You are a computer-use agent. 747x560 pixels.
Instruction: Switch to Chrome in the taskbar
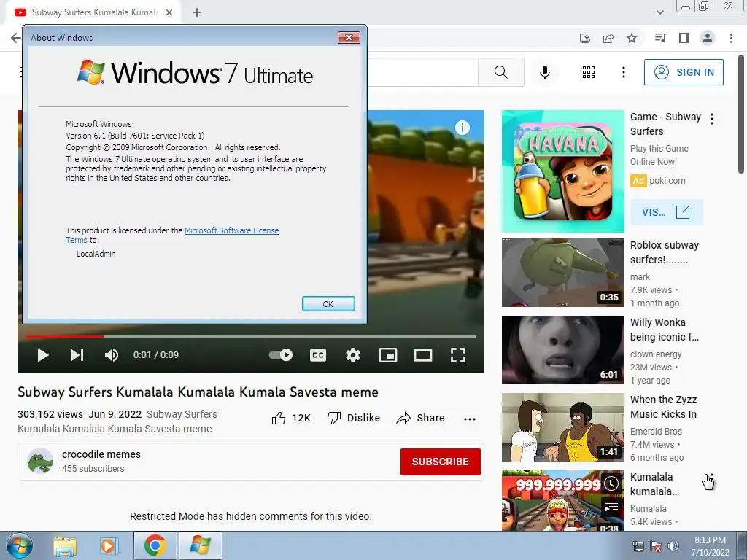155,545
